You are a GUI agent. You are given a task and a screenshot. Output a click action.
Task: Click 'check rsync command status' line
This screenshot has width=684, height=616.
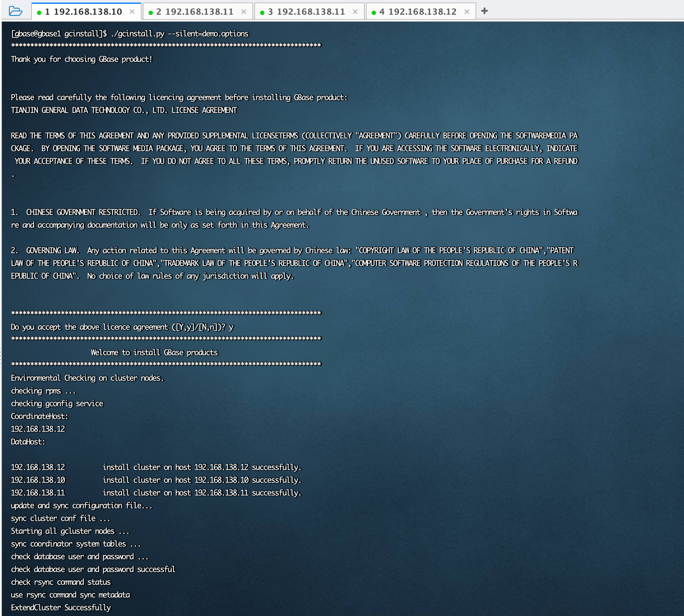coord(61,582)
